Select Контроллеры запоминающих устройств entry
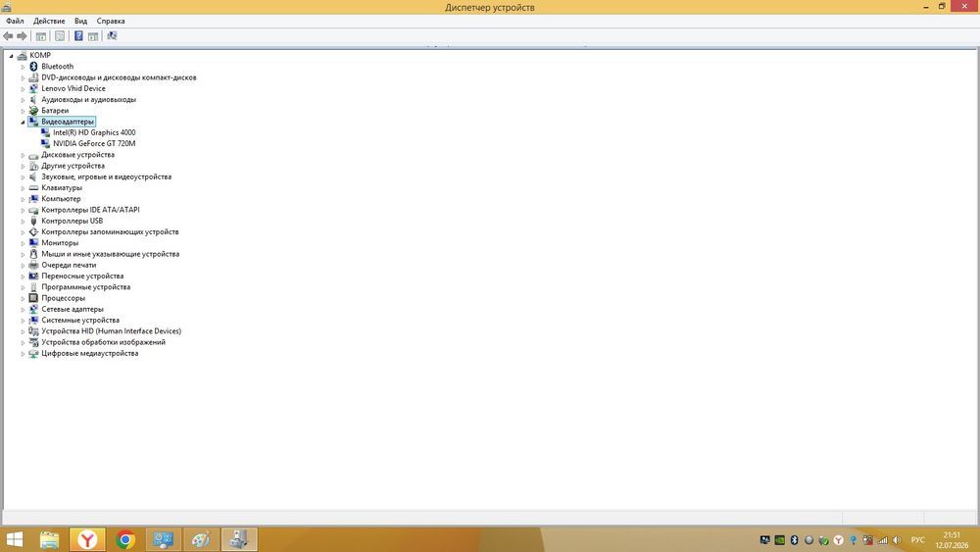The width and height of the screenshot is (980, 552). pos(110,232)
